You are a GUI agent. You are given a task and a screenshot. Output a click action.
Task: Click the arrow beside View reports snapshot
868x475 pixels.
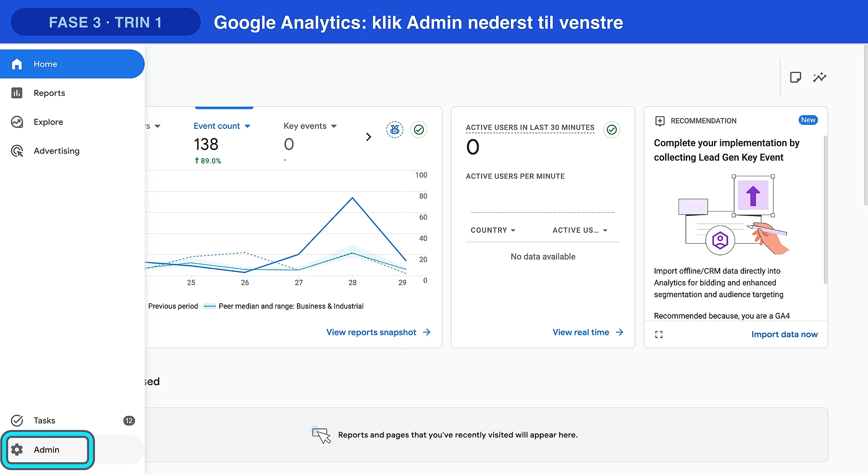[427, 332]
